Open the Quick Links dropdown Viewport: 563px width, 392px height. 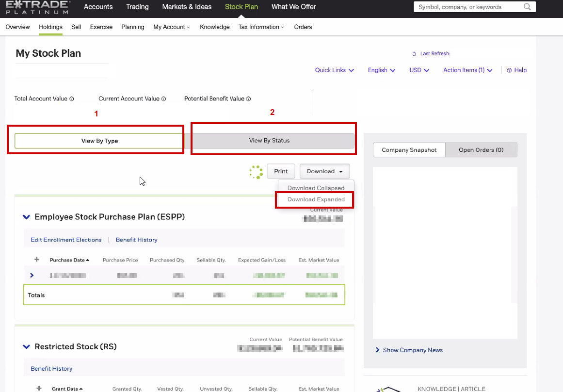click(x=334, y=70)
